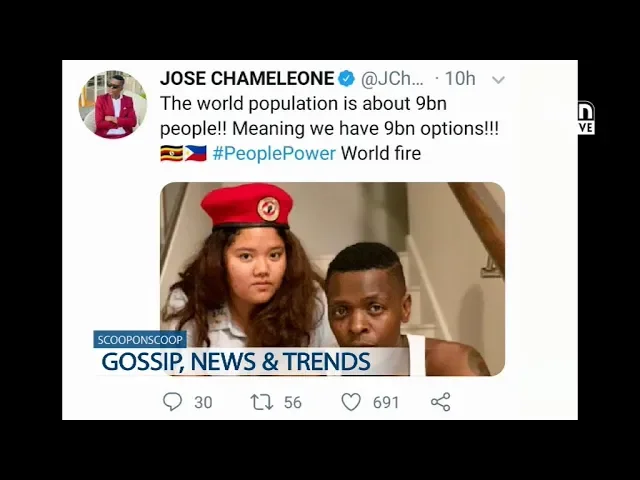Click the retweet count 56
This screenshot has height=480, width=640.
click(x=293, y=402)
